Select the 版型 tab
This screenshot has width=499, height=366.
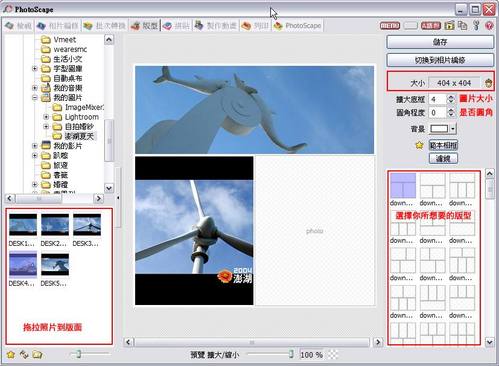144,26
